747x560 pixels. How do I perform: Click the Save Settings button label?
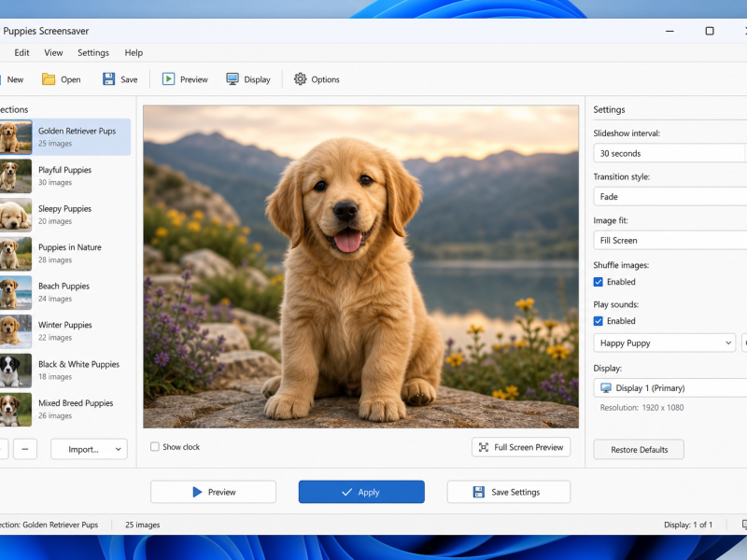515,493
